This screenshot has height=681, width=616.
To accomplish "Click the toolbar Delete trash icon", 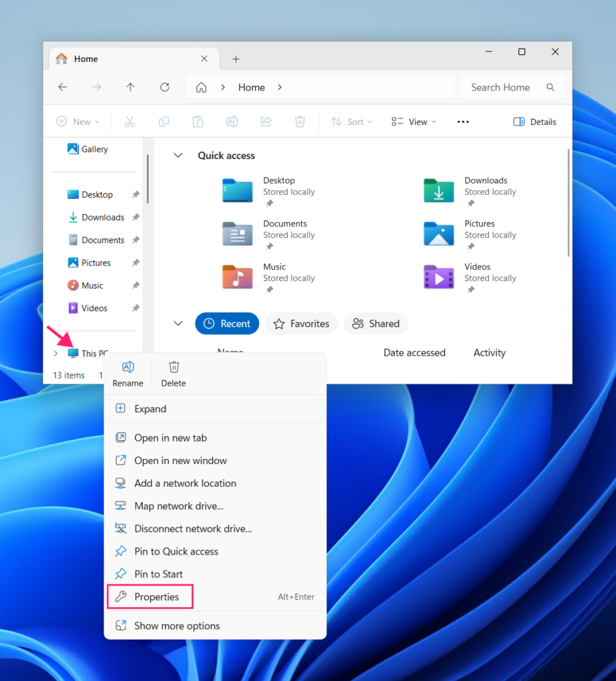I will [300, 122].
